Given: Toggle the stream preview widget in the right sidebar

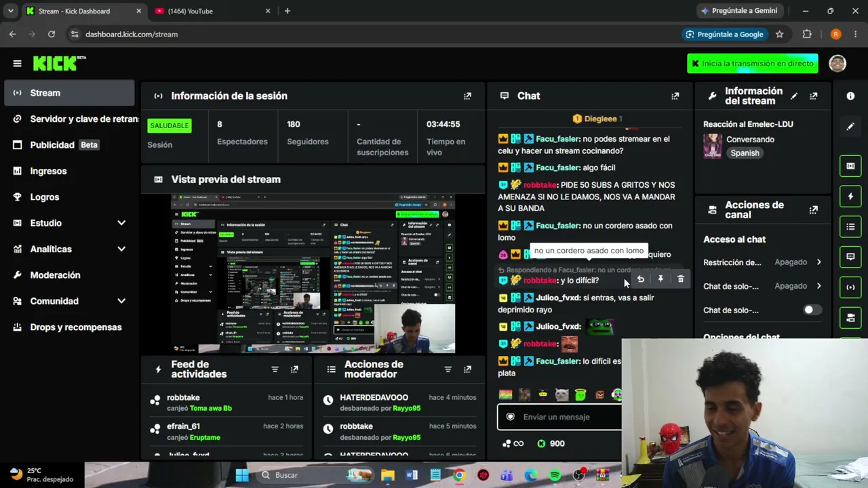Looking at the screenshot, I should click(x=850, y=165).
